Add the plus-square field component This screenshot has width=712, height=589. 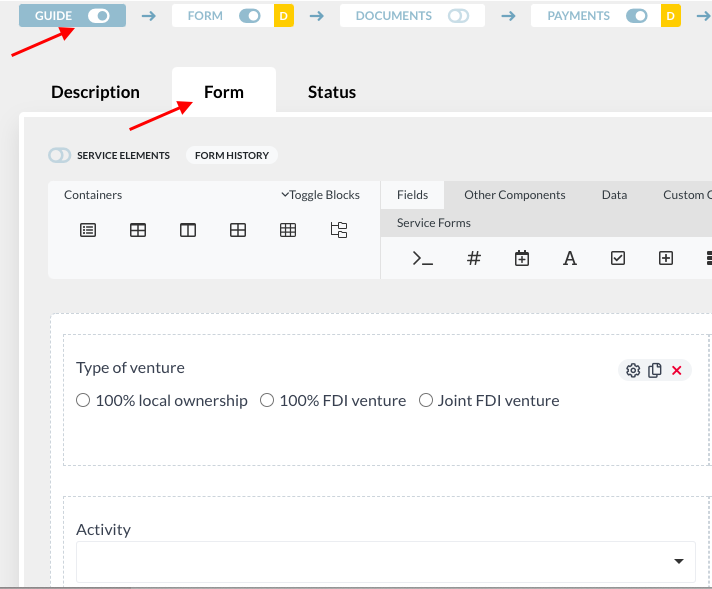[x=666, y=258]
